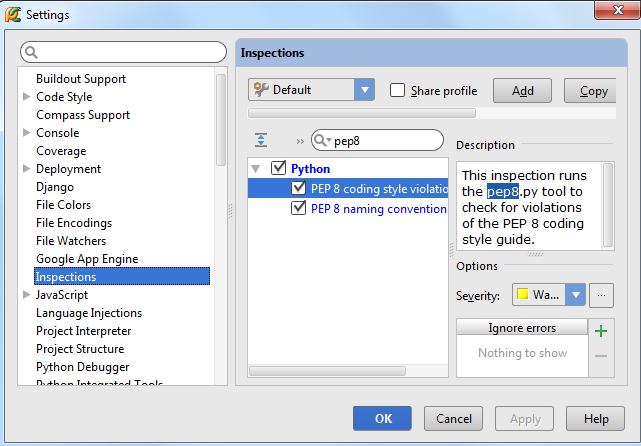This screenshot has width=641, height=446.
Task: Toggle the Share profile checkbox
Action: (397, 90)
